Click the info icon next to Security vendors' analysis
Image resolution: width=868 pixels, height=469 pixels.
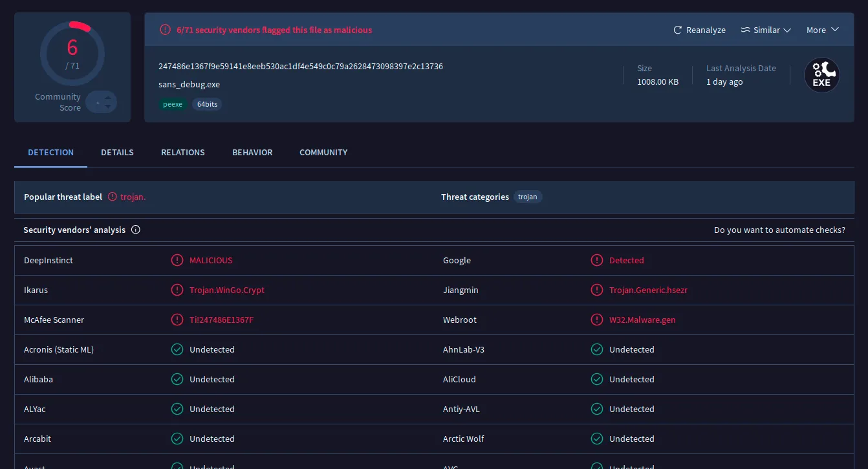click(136, 230)
